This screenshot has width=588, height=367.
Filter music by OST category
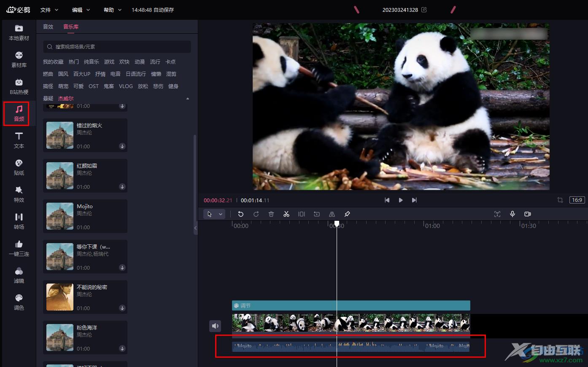94,86
